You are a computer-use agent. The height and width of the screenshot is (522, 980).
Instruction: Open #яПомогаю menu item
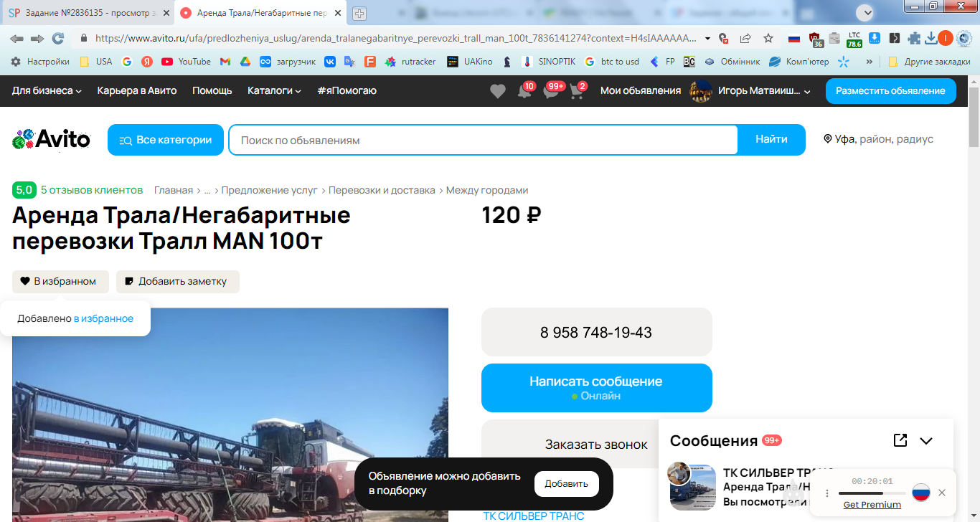[x=347, y=90]
